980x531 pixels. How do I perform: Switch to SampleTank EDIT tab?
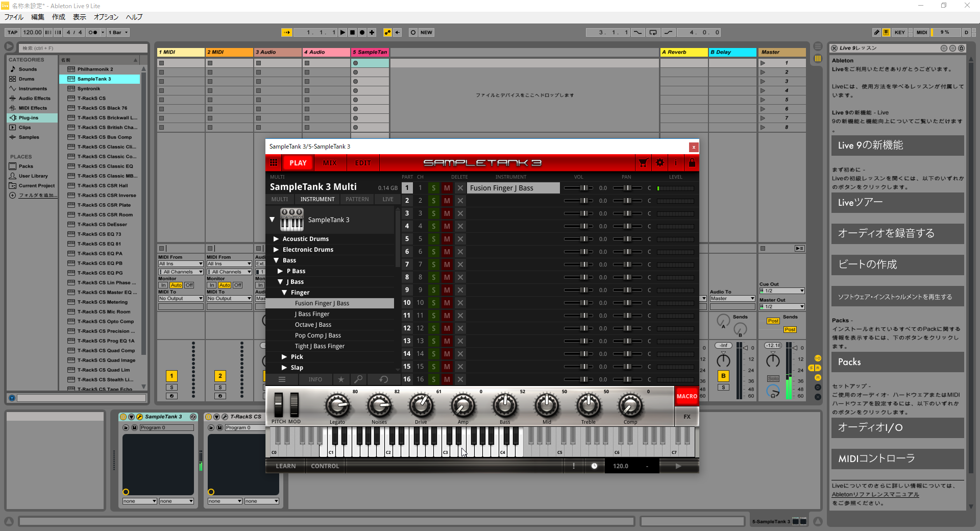click(x=363, y=163)
